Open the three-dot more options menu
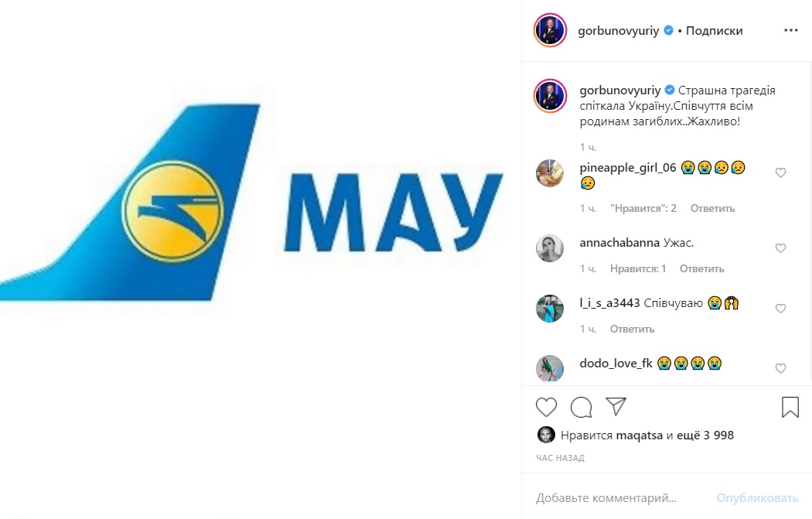The image size is (812, 519). [791, 31]
